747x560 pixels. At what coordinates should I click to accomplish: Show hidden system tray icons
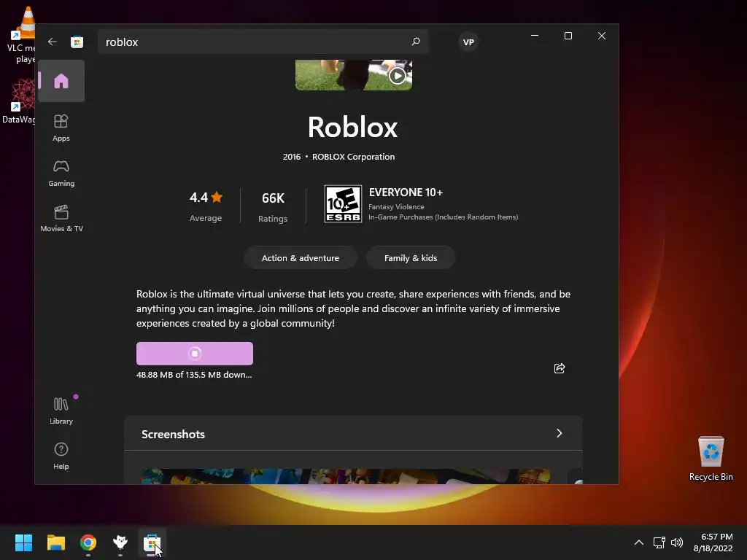coord(639,542)
